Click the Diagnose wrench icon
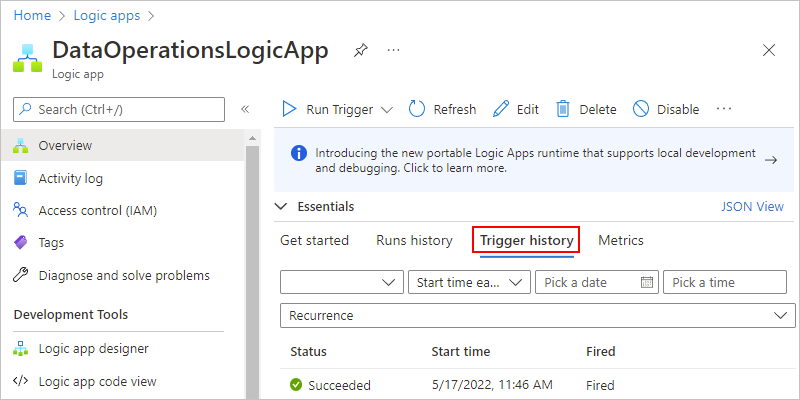800x400 pixels. coord(20,276)
